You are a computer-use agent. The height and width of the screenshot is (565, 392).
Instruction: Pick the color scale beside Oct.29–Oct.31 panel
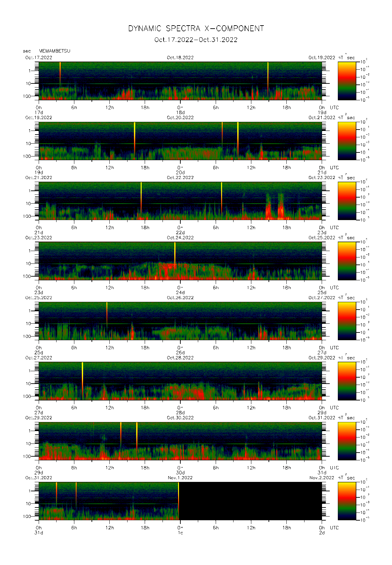click(347, 441)
